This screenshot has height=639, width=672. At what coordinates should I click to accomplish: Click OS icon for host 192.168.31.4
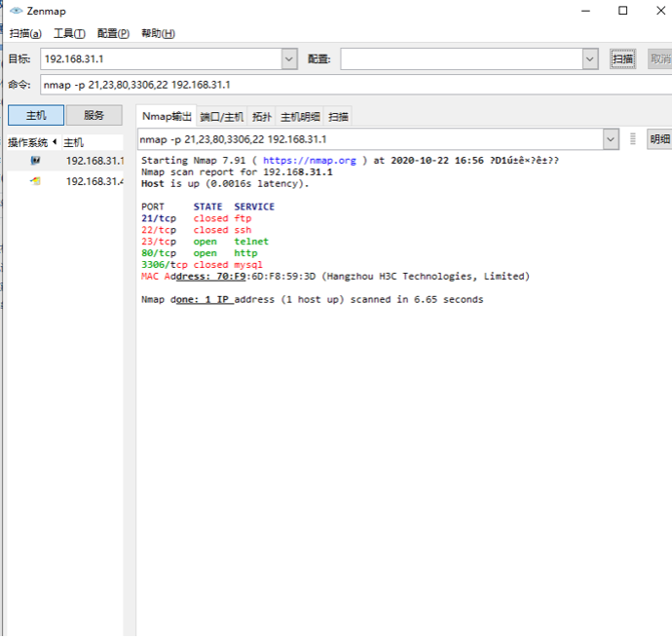(35, 181)
